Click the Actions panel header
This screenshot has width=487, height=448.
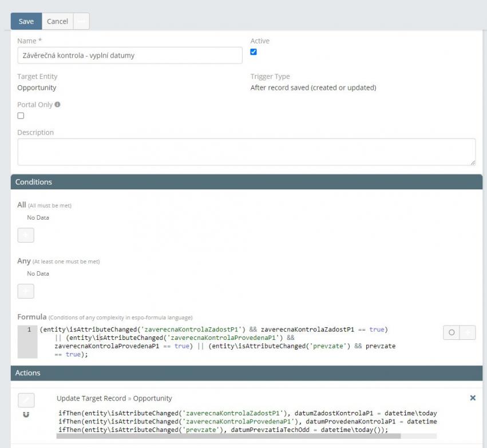pyautogui.click(x=246, y=373)
